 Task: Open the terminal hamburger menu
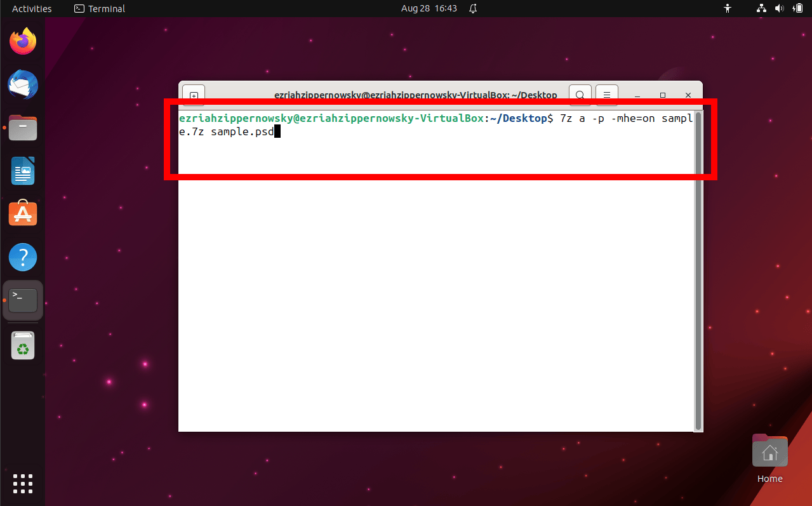606,95
